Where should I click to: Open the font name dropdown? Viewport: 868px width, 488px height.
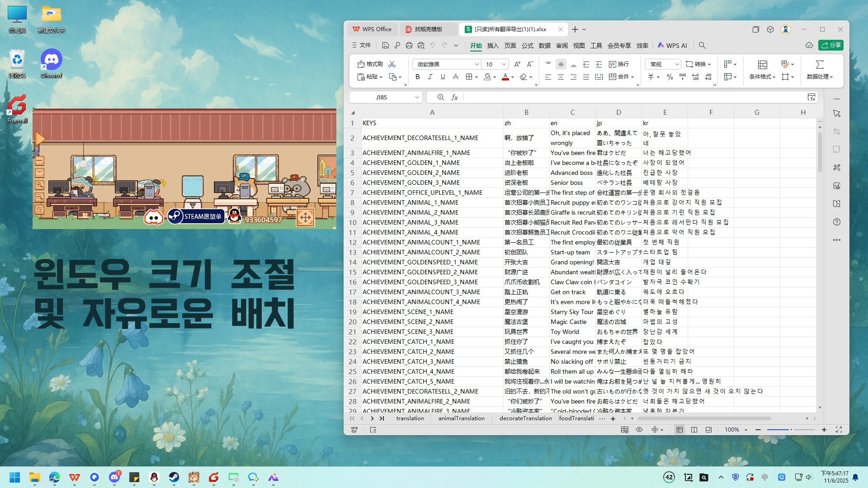476,64
